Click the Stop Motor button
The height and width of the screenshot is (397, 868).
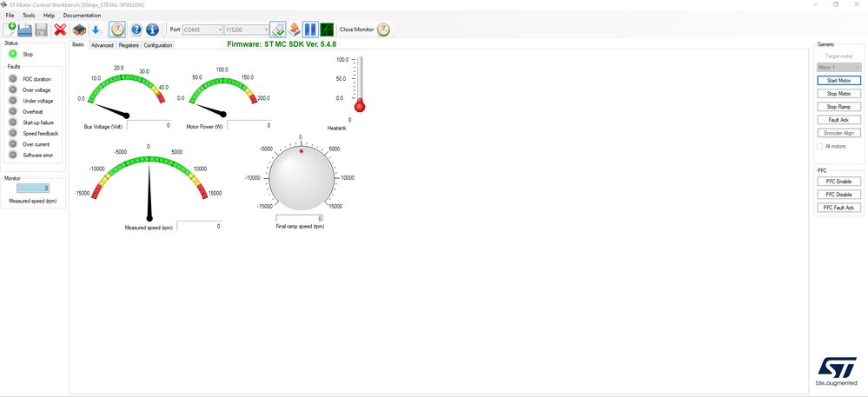click(839, 94)
